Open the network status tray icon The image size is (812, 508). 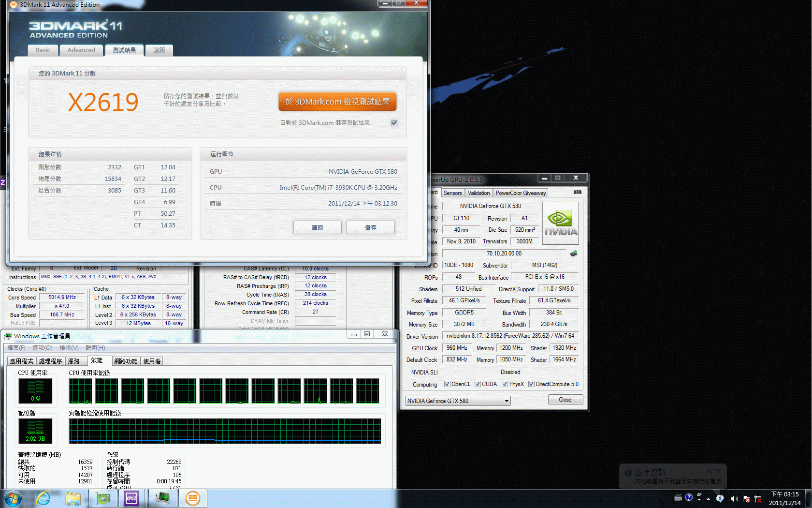[x=758, y=498]
